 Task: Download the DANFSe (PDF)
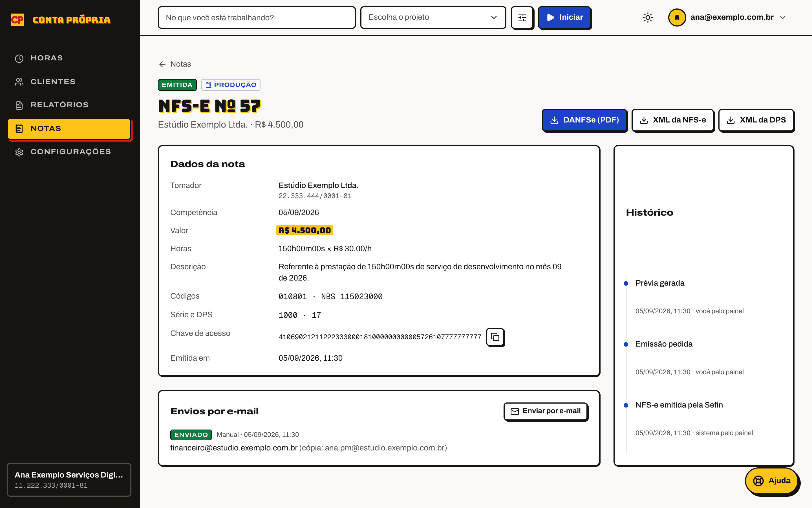[x=584, y=120]
